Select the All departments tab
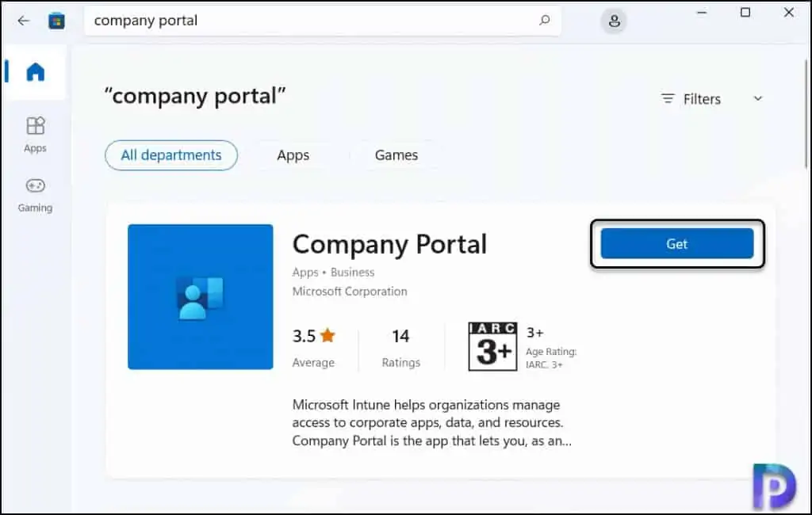The height and width of the screenshot is (515, 812). click(x=171, y=155)
